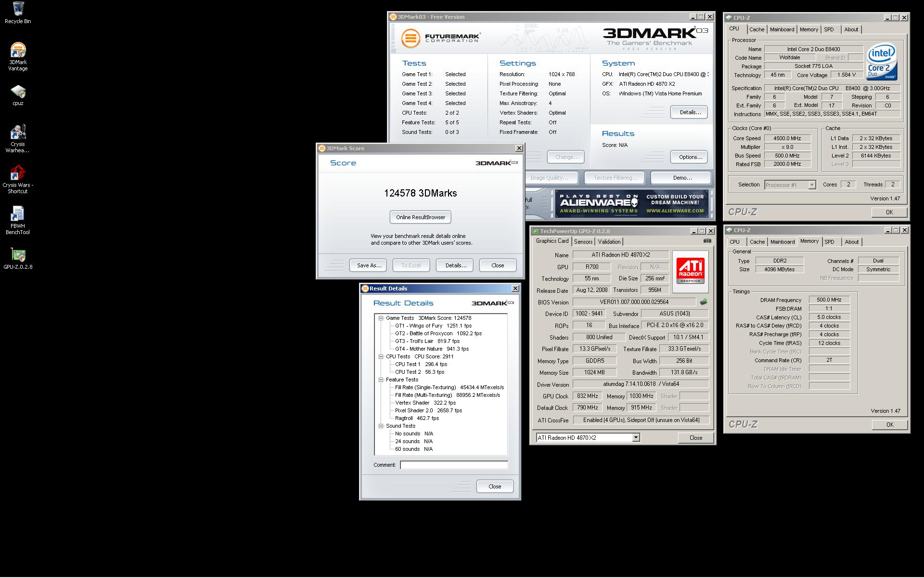This screenshot has width=924, height=578.
Task: Collapse the Feature Tests tree node
Action: point(381,380)
